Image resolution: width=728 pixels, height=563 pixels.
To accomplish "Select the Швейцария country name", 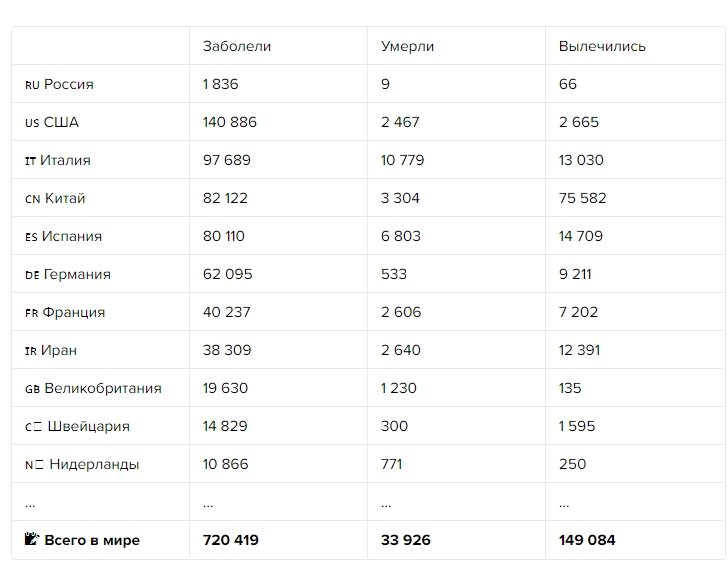I will 88,427.
